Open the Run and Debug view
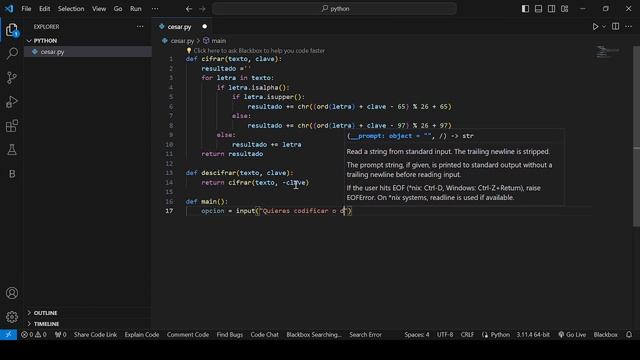Image resolution: width=640 pixels, height=360 pixels. click(12, 102)
